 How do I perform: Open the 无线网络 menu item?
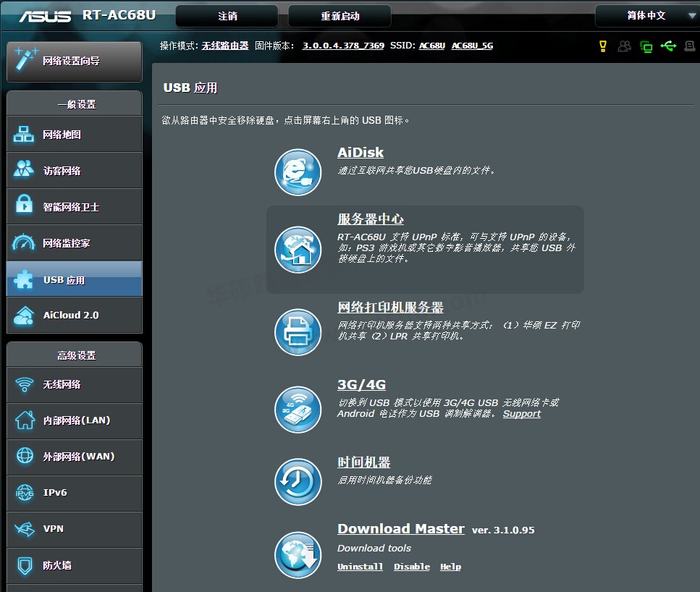pyautogui.click(x=75, y=385)
